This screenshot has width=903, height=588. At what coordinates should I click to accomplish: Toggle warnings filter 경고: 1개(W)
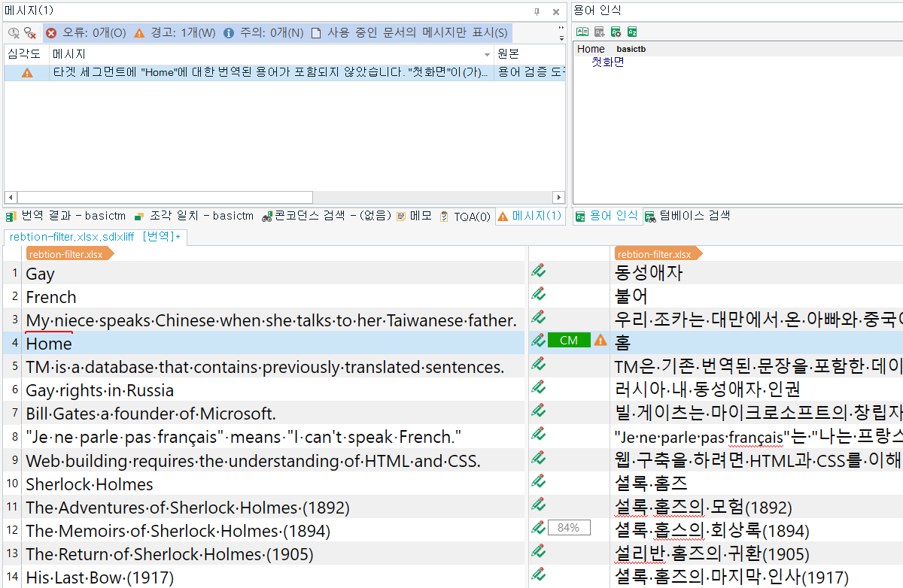click(175, 33)
